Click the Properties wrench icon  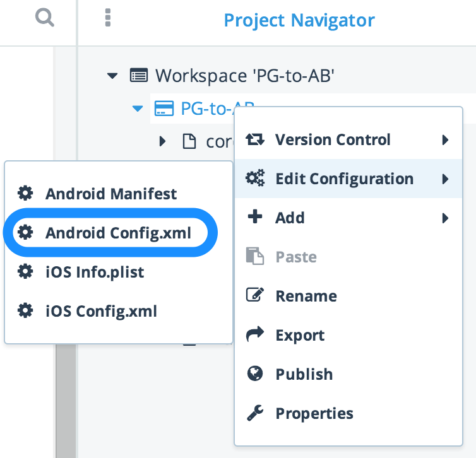pyautogui.click(x=255, y=413)
